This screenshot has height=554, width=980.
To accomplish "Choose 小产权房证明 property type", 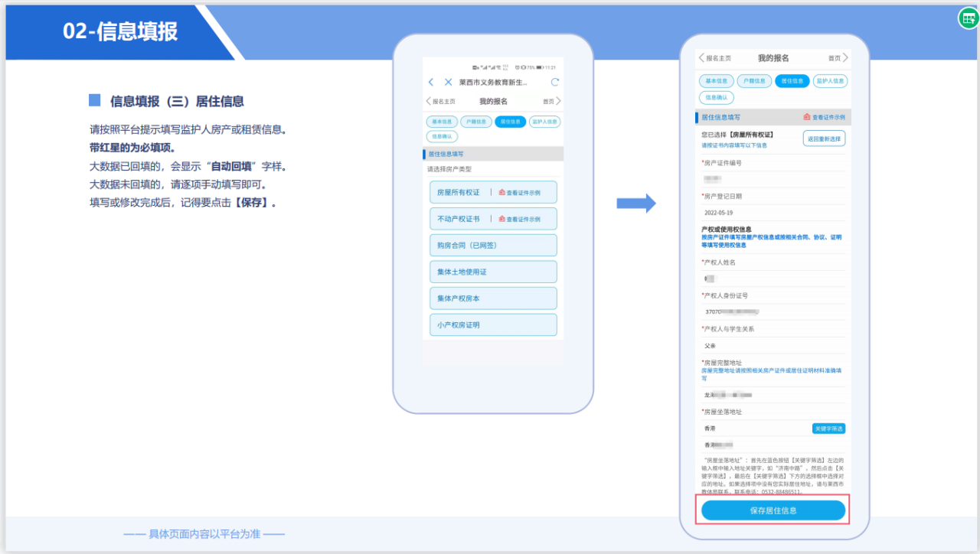I will (x=493, y=324).
